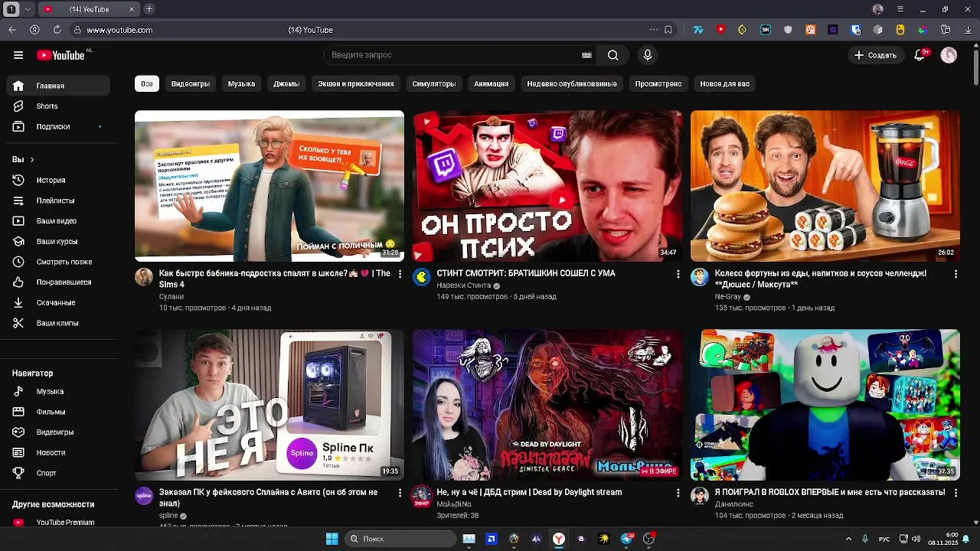
Task: Open Ваши видео in sidebar
Action: (58, 221)
